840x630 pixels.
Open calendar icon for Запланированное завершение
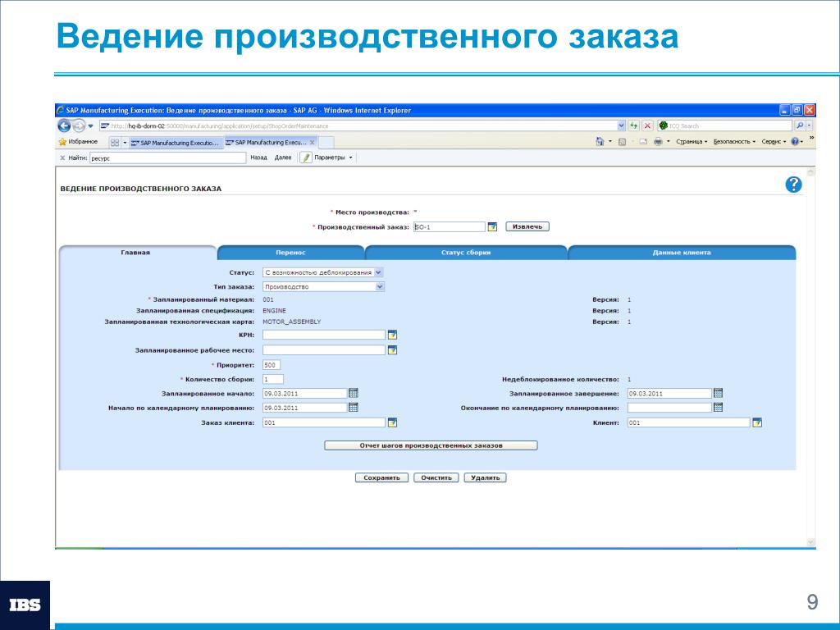click(x=719, y=393)
